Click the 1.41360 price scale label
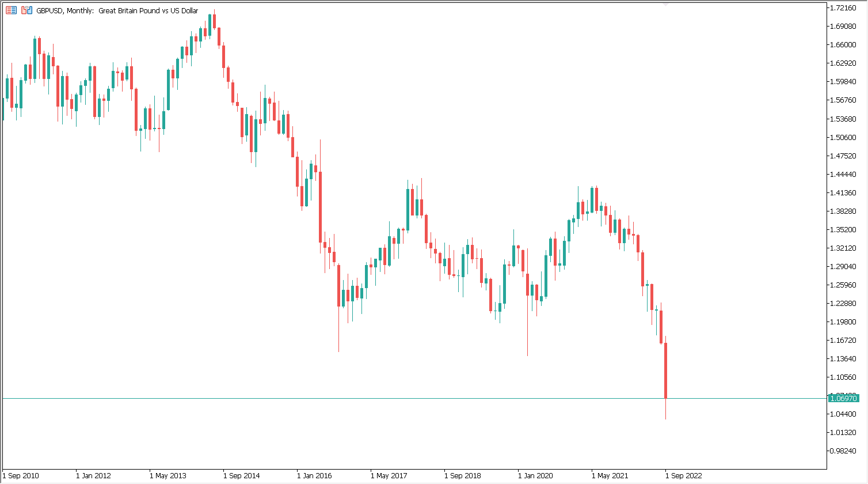Image resolution: width=868 pixels, height=484 pixels. 843,192
